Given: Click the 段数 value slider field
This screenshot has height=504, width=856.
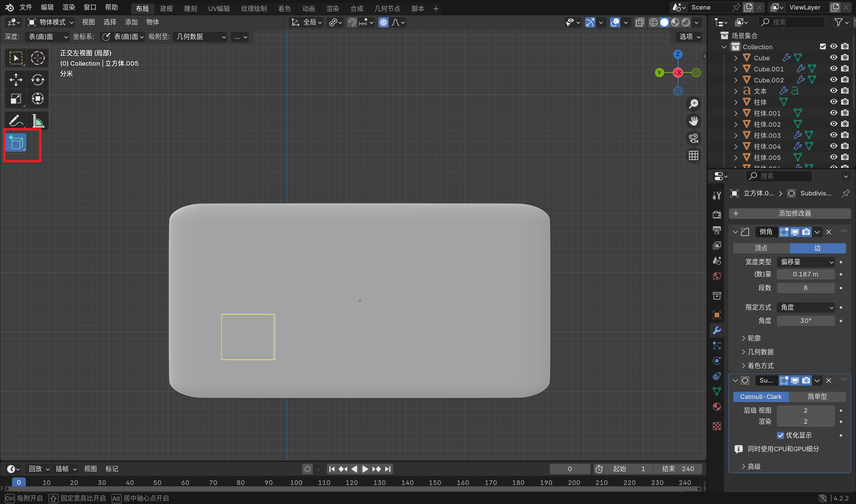Looking at the screenshot, I should pos(805,288).
